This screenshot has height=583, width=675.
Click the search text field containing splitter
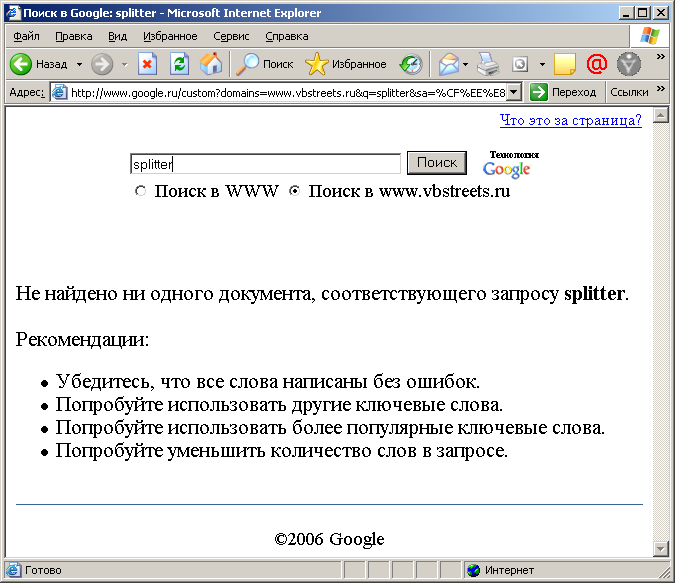click(x=265, y=164)
